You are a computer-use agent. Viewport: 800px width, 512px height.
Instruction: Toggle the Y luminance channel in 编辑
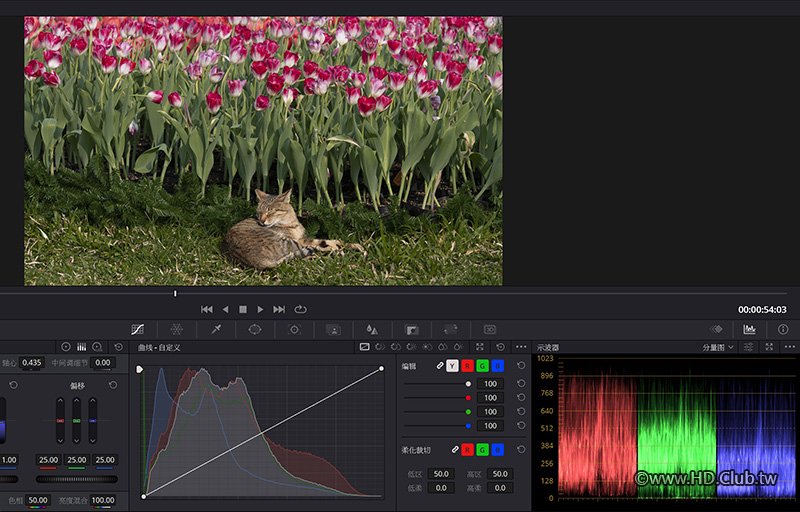coord(453,366)
